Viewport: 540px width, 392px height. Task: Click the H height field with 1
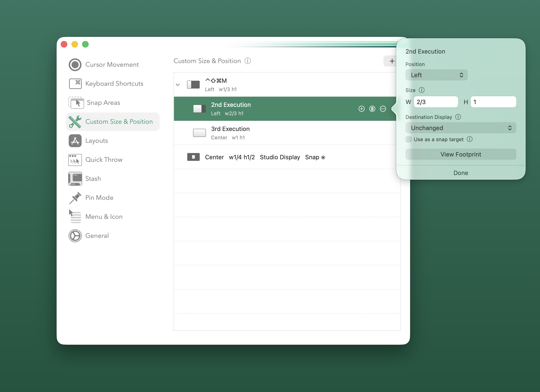(x=493, y=102)
